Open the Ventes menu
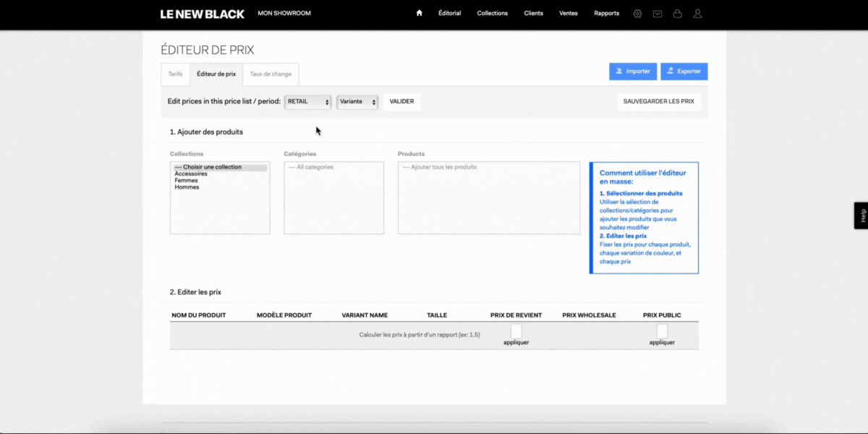The width and height of the screenshot is (868, 434). pos(569,13)
